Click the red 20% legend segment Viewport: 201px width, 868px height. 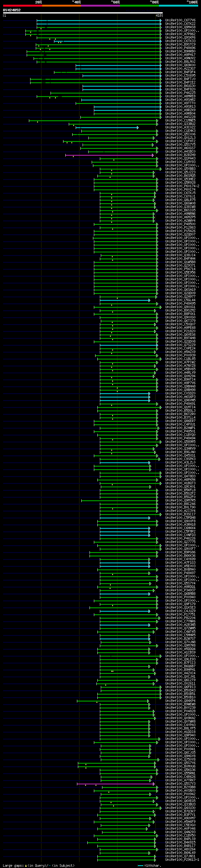(22, 6)
